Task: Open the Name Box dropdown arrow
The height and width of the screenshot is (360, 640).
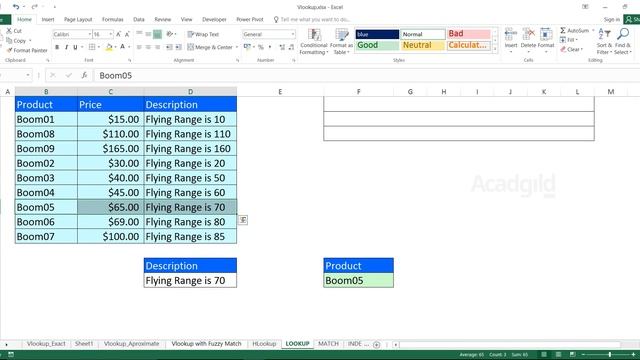Action: (x=28, y=75)
